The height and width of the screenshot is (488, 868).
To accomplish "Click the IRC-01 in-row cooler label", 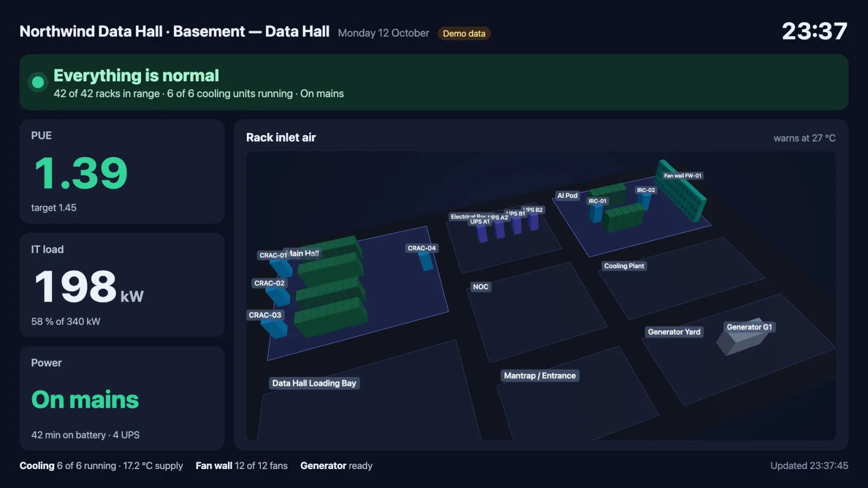I will tap(597, 201).
